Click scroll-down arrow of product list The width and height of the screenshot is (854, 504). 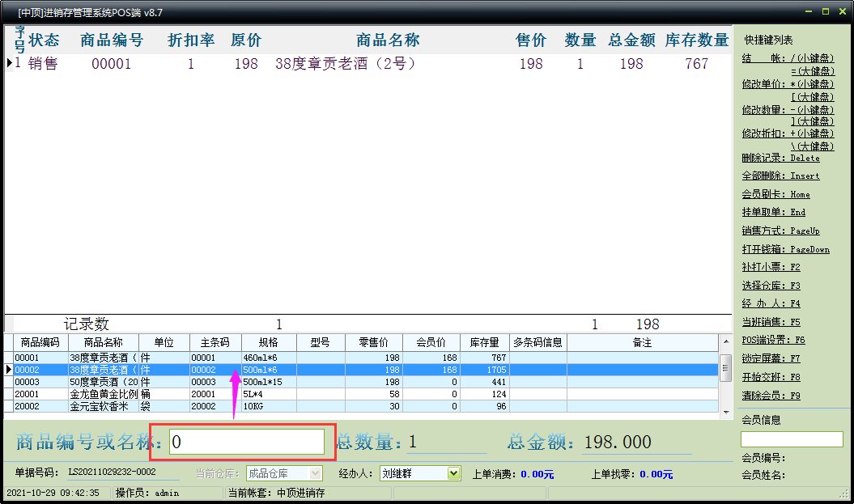pyautogui.click(x=725, y=412)
